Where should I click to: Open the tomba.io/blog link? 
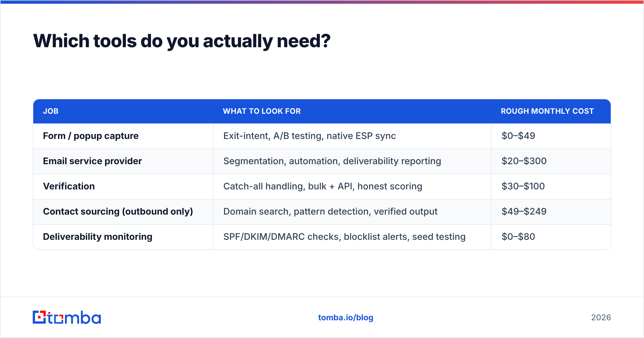coord(346,318)
